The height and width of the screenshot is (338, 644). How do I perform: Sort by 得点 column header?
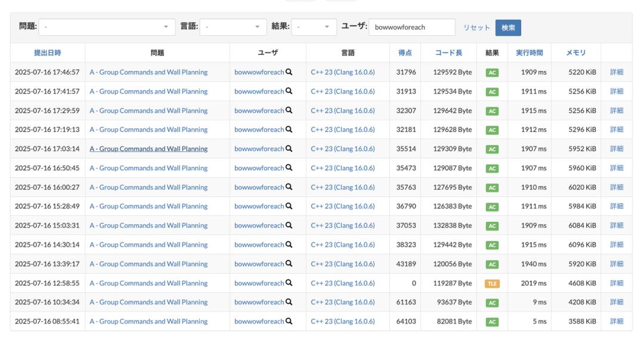pos(405,52)
